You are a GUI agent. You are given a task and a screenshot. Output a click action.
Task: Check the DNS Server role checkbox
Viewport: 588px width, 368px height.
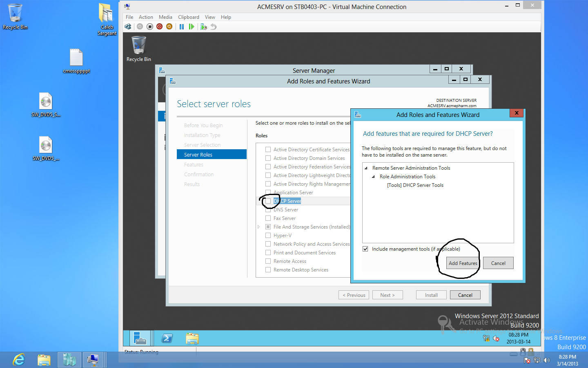268,210
